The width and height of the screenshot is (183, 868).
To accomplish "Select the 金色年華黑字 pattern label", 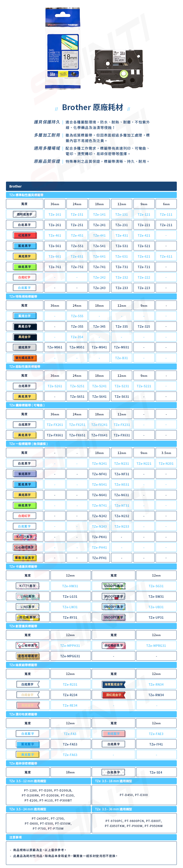I will (x=28, y=656).
